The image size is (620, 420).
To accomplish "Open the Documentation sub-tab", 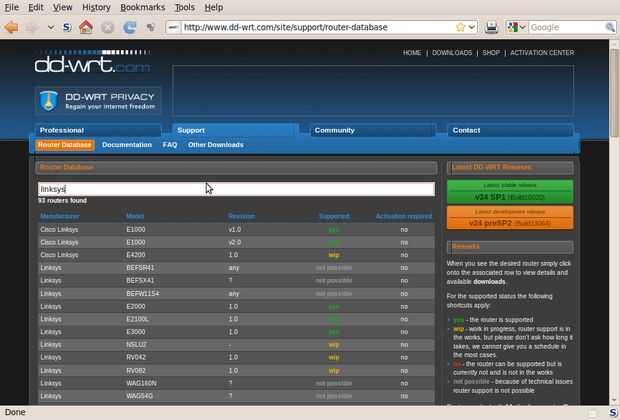I will pyautogui.click(x=127, y=145).
